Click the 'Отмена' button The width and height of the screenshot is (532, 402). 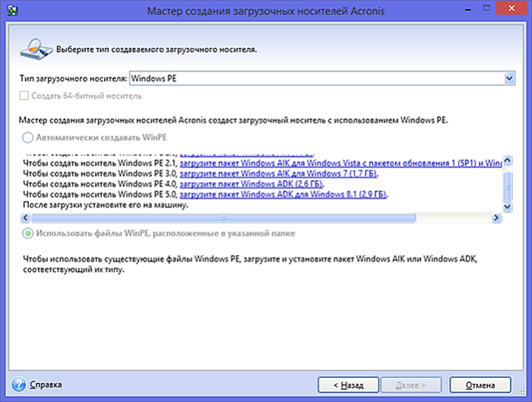[x=480, y=385]
